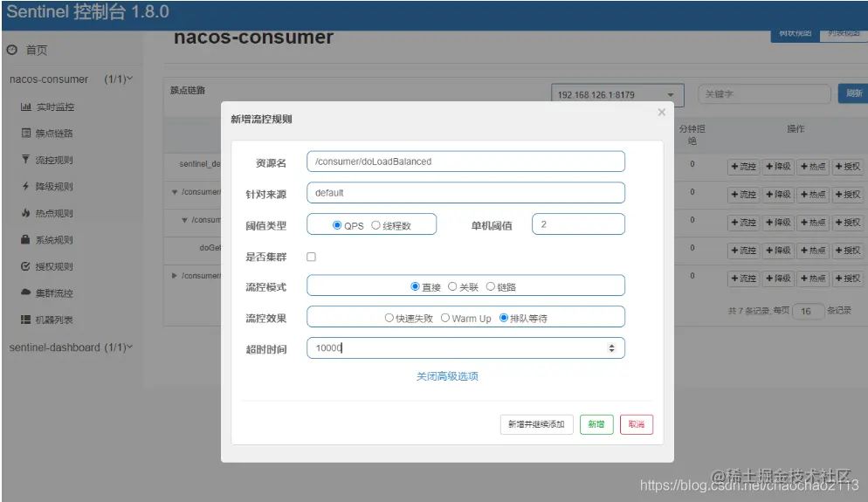Screen dimensions: 868x502
Task: Select 直接 flow control mode
Action: (415, 286)
